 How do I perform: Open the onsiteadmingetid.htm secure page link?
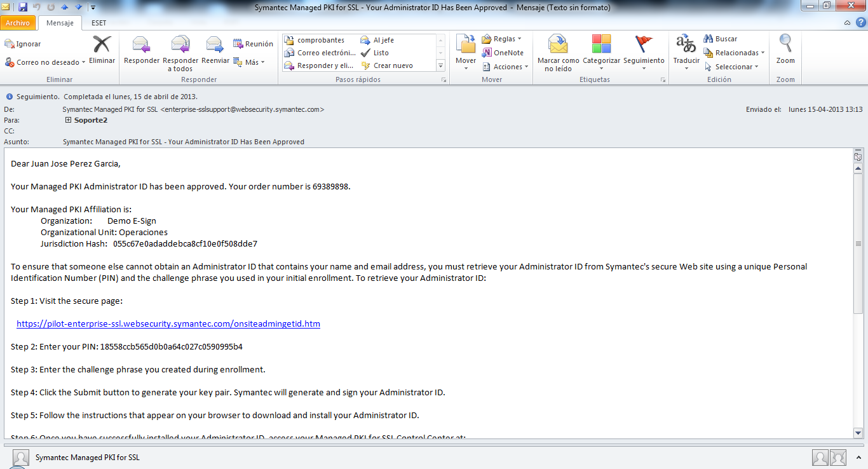pos(168,323)
